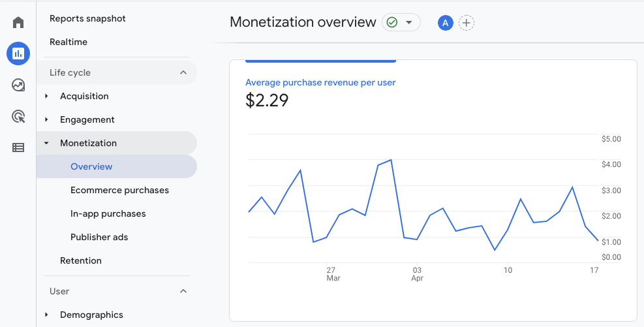This screenshot has height=327, width=644.
Task: Add a comparison with plus icon
Action: click(x=466, y=23)
